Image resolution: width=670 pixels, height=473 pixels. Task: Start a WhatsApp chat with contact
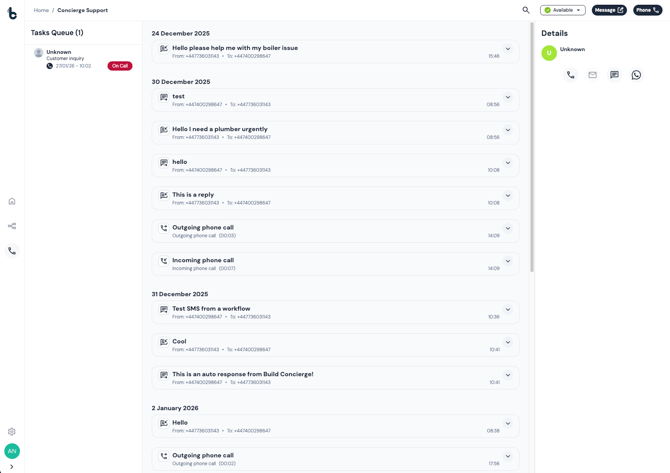point(636,75)
